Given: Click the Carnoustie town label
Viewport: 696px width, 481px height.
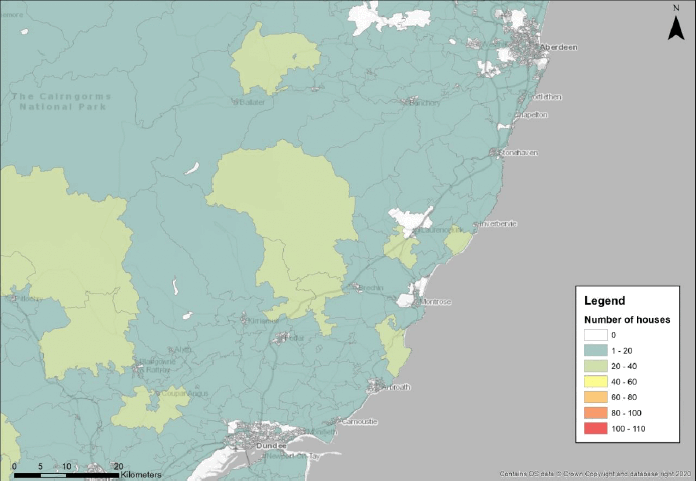Looking at the screenshot, I should coord(360,422).
